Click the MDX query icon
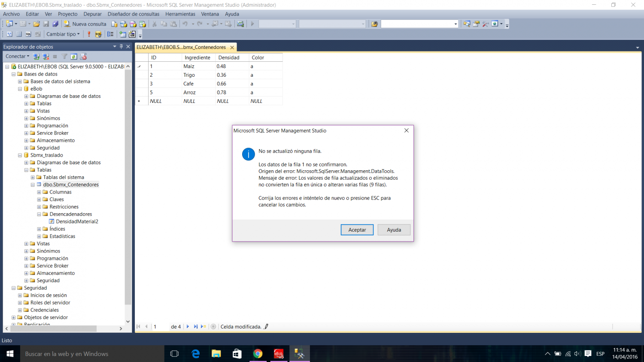This screenshot has width=644, height=362. click(124, 24)
